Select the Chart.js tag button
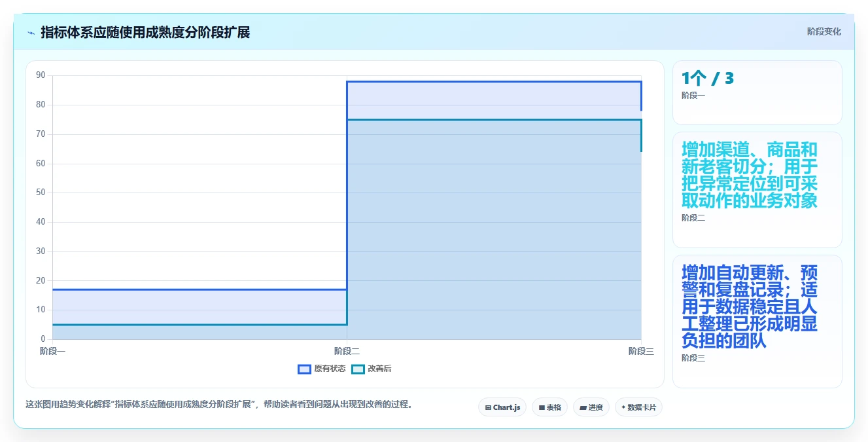 [x=502, y=407]
